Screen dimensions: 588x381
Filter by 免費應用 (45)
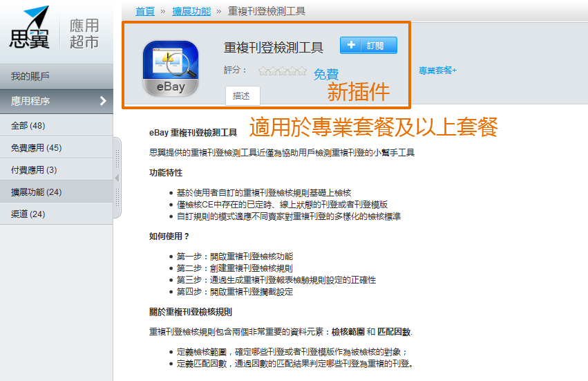click(x=57, y=147)
